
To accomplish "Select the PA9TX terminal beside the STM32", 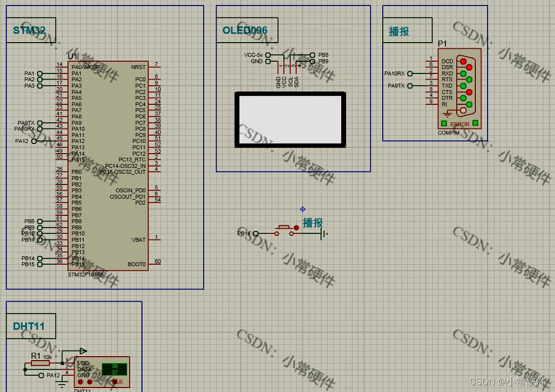I will [x=40, y=123].
